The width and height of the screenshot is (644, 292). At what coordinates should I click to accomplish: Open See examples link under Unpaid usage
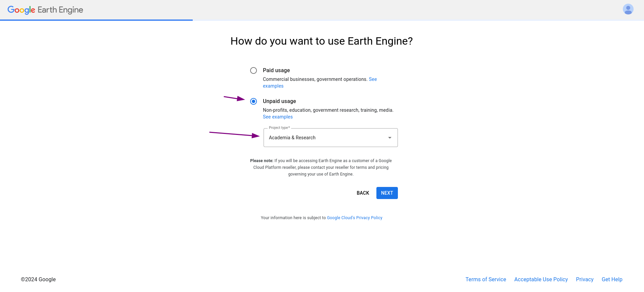pyautogui.click(x=278, y=117)
